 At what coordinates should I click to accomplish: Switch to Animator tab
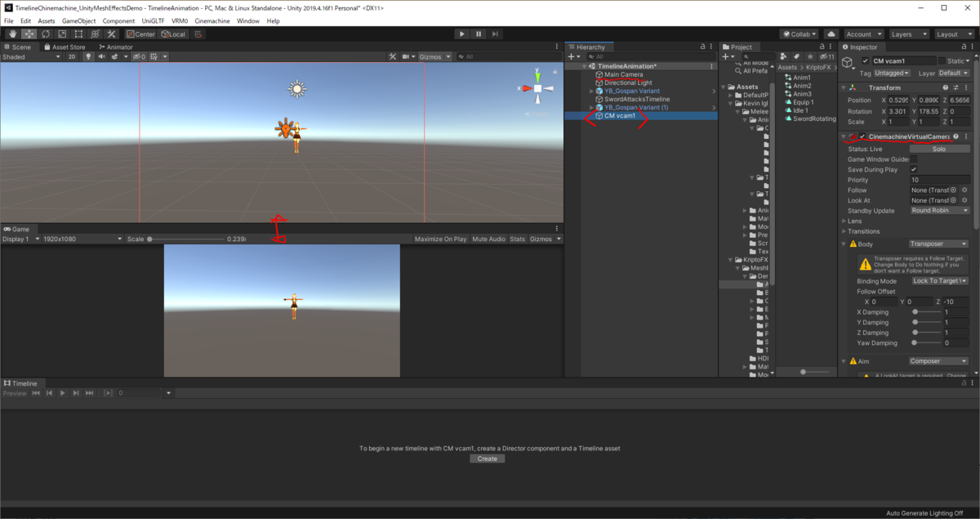(116, 47)
